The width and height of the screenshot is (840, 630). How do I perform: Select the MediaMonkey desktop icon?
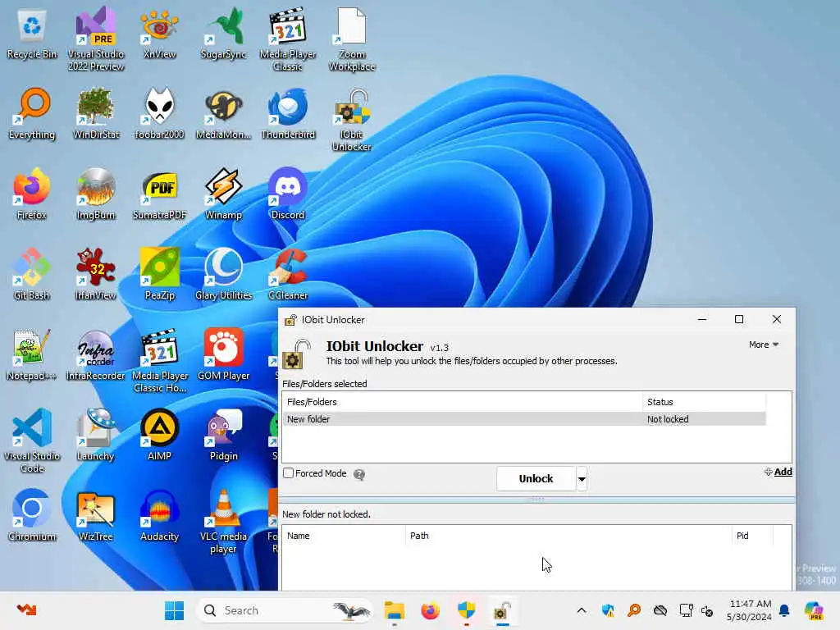223,113
